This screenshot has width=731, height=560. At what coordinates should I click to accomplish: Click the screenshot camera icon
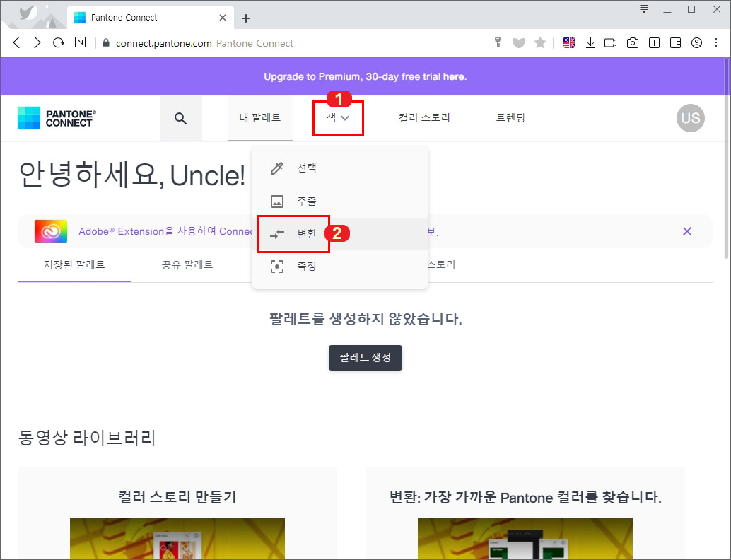[633, 43]
